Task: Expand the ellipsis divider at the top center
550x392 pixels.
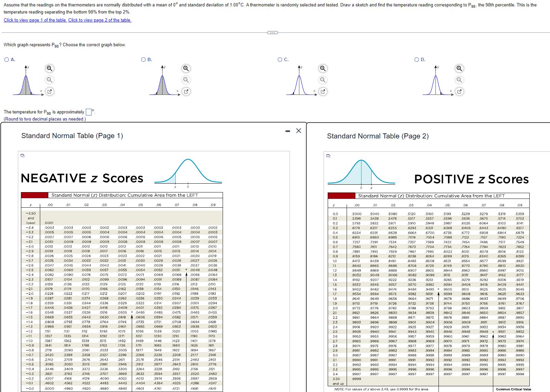Action: [273, 32]
